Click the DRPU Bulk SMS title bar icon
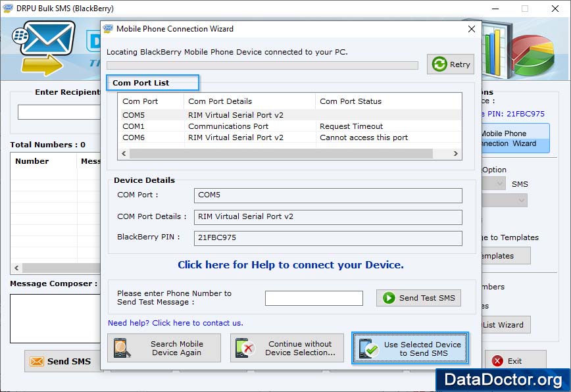Image resolution: width=571 pixels, height=392 pixels. (8, 8)
